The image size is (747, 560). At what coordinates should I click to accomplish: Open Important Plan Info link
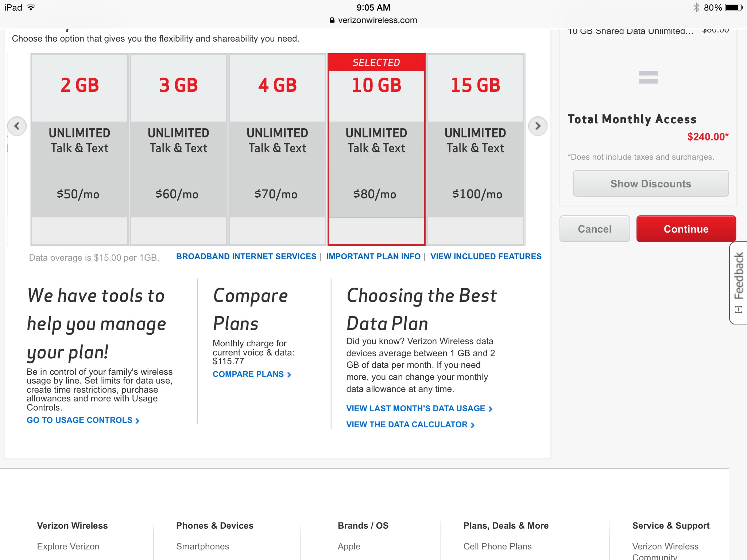tap(373, 257)
